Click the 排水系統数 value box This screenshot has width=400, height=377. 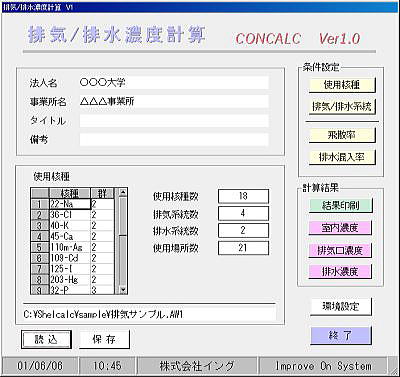tap(243, 230)
